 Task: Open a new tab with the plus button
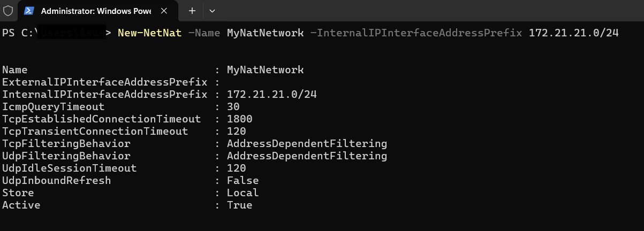coord(192,11)
